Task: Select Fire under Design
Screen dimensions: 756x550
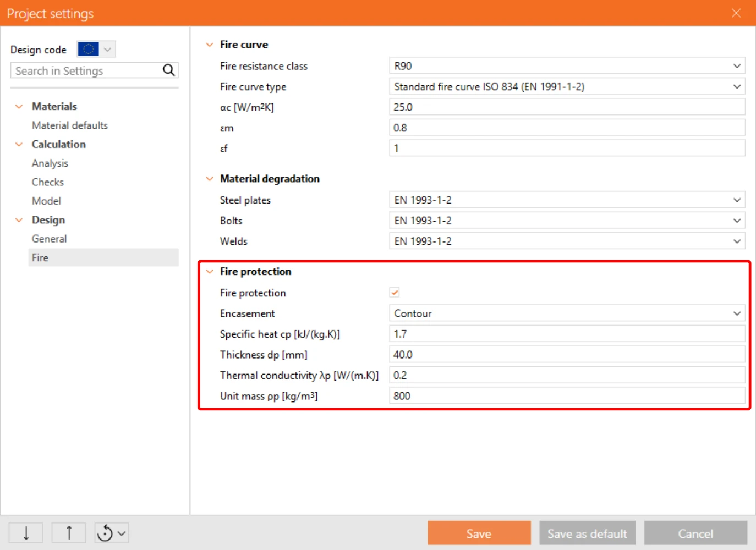Action: [x=103, y=257]
